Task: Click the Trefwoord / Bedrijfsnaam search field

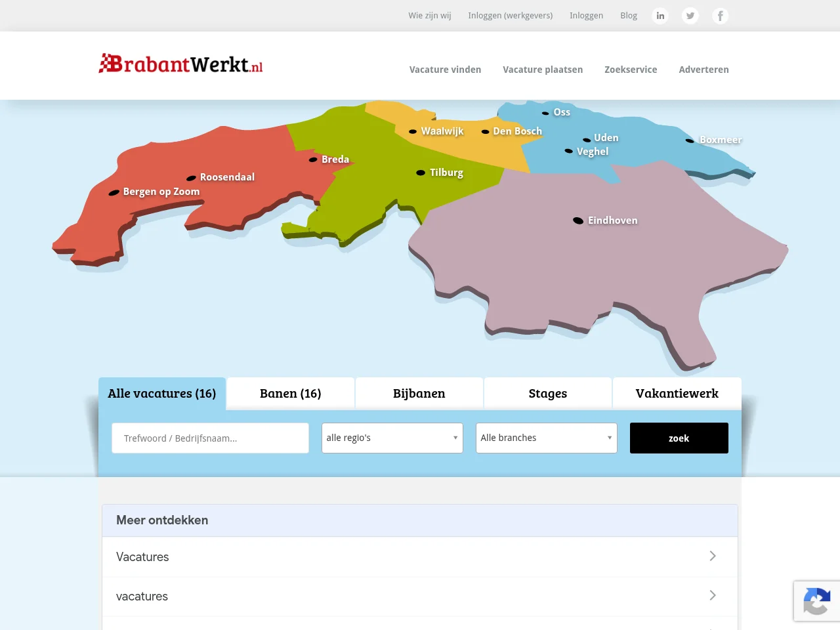Action: [210, 438]
